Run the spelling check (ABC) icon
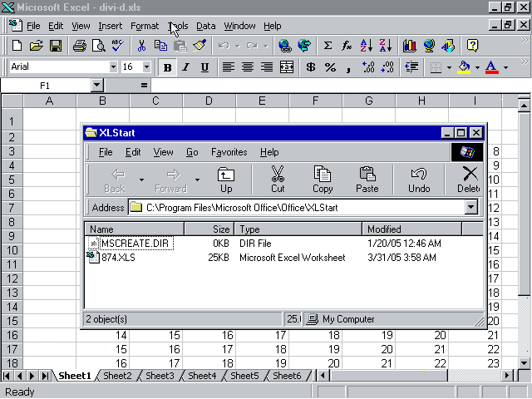This screenshot has width=532, height=399. [x=118, y=46]
